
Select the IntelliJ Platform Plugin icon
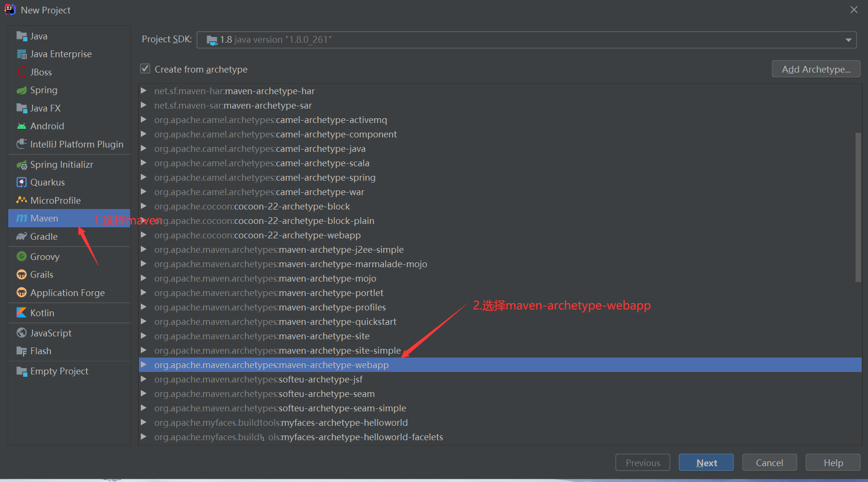[x=22, y=144]
